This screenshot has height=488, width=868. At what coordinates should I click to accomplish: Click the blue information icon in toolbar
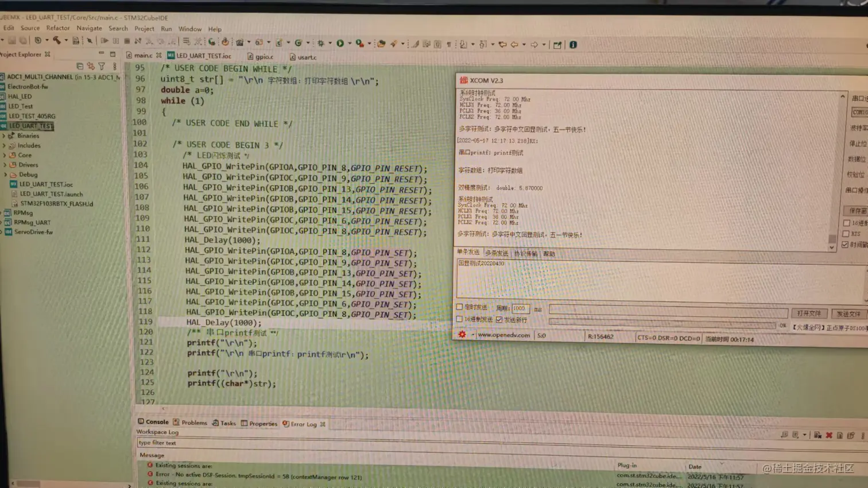pyautogui.click(x=573, y=45)
